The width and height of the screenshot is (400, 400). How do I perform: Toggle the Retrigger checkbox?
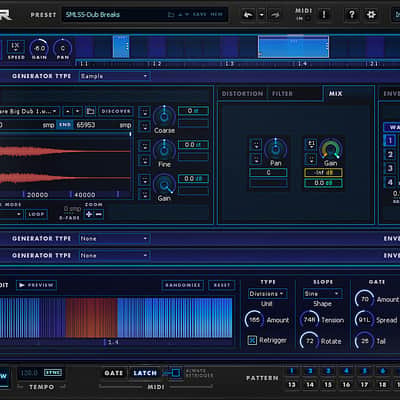pyautogui.click(x=252, y=340)
